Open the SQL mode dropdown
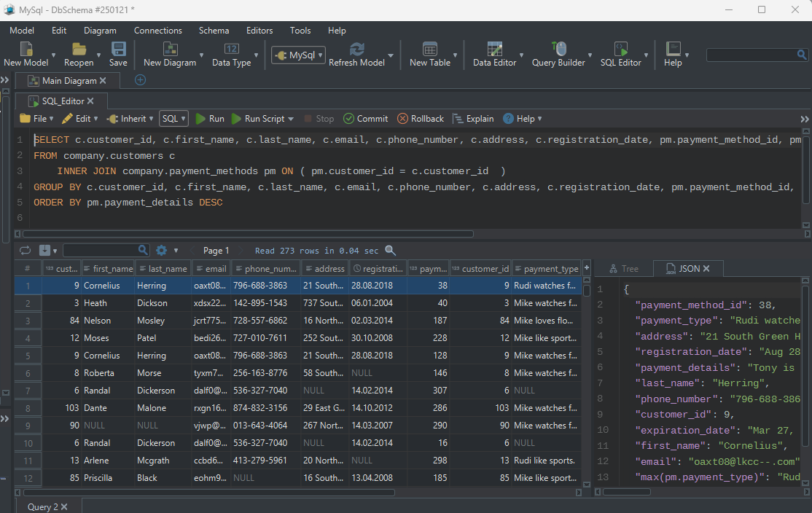Image resolution: width=812 pixels, height=513 pixels. point(173,119)
